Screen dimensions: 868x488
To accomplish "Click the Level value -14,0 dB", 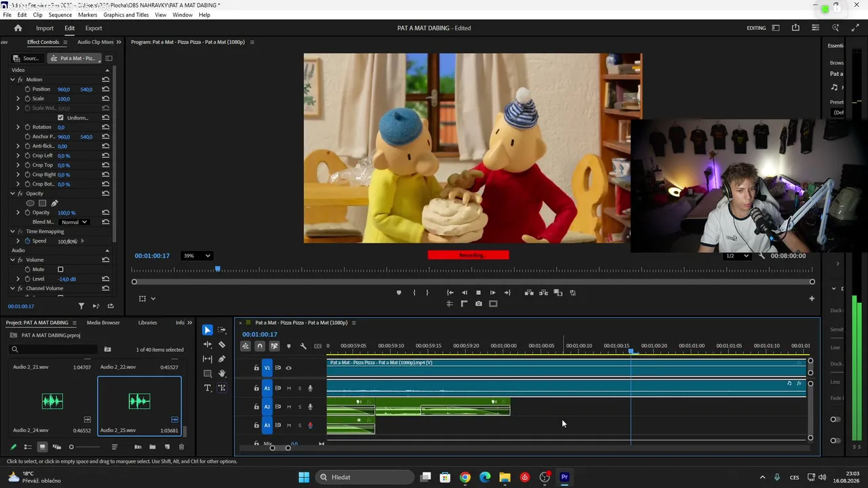I will (x=67, y=279).
